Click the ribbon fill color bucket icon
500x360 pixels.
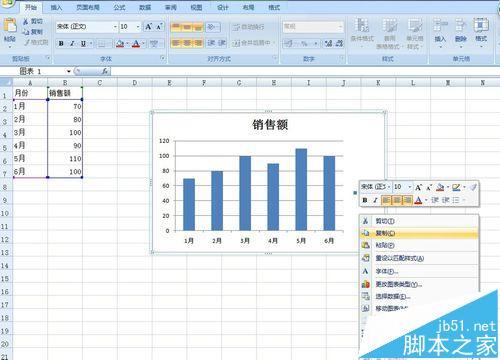(120, 44)
